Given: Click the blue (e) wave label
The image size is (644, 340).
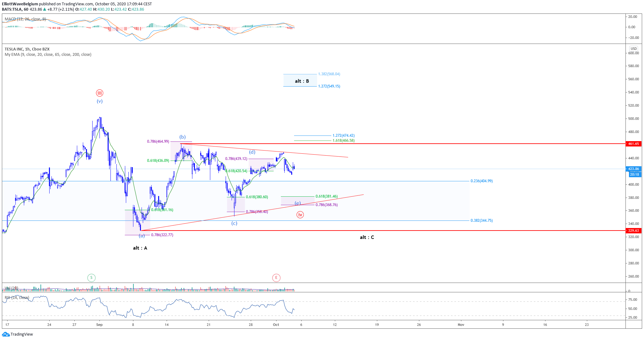Looking at the screenshot, I should [298, 203].
